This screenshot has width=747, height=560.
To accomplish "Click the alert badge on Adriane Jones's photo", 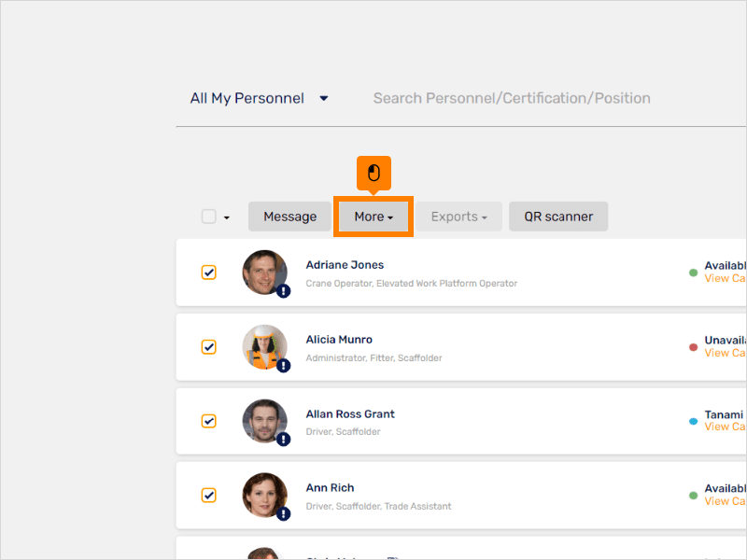I will coord(283,291).
